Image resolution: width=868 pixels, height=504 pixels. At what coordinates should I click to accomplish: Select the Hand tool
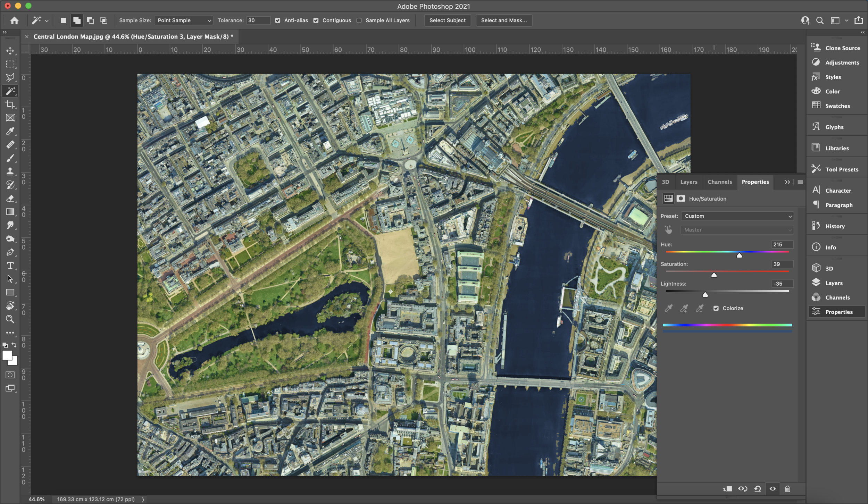[x=10, y=306]
